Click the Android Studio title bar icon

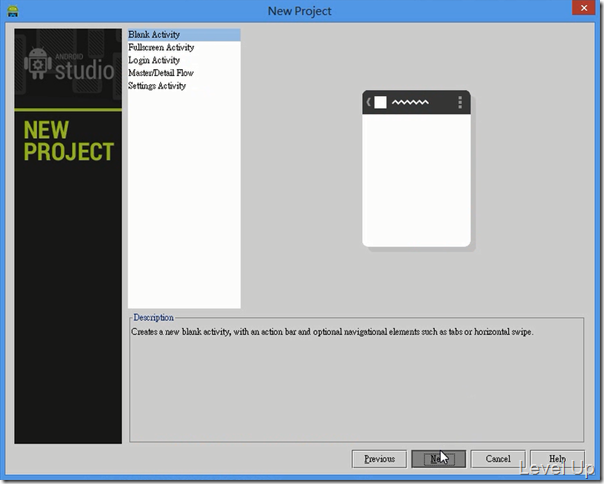13,11
